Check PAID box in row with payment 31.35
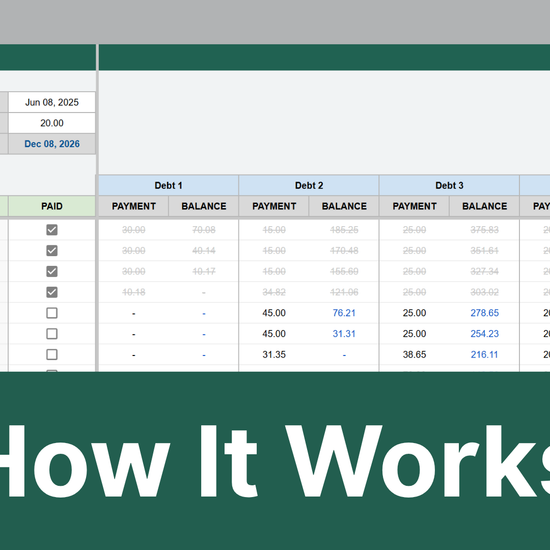Screen dimensions: 550x550 (x=52, y=355)
